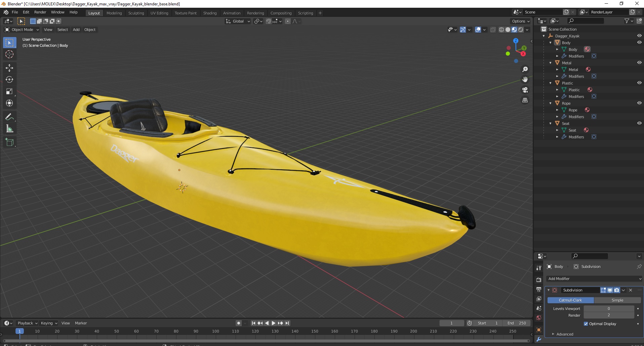Screen dimensions: 644x346
Task: Select the Annotate pencil tool
Action: 9,117
